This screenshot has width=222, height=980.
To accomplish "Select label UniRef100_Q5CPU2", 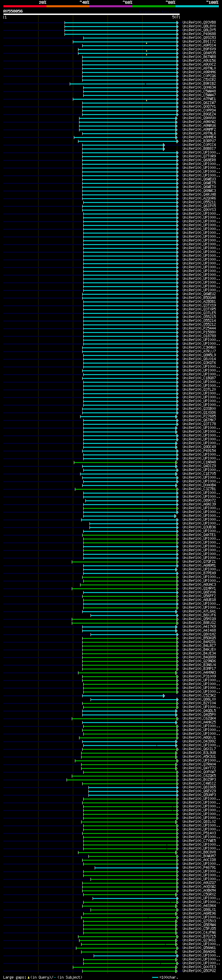I will click(x=199, y=971).
